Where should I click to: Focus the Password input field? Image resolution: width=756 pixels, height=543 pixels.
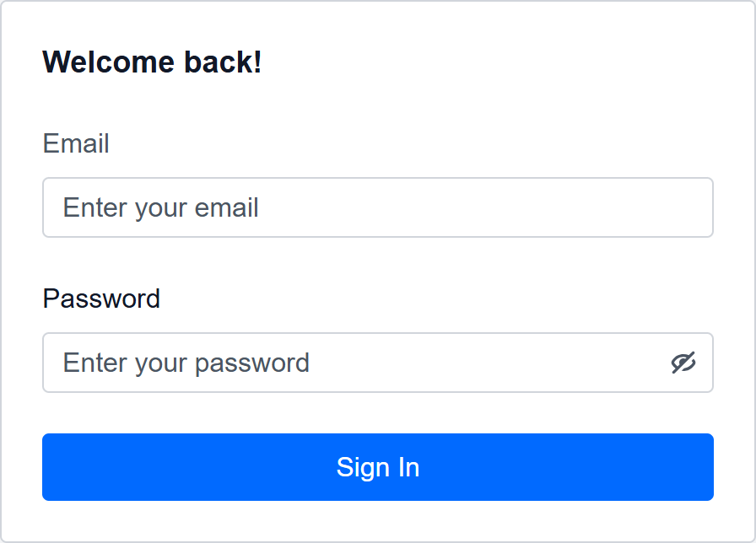point(354,363)
